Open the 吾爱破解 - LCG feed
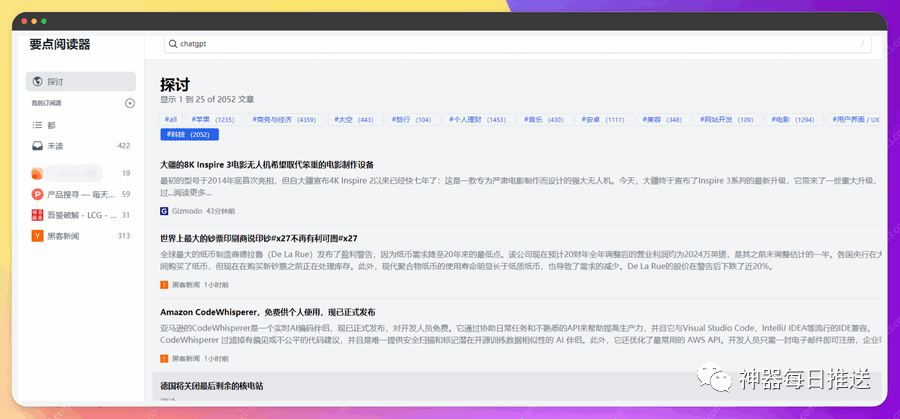Viewport: 900px width, 419px height. (81, 215)
